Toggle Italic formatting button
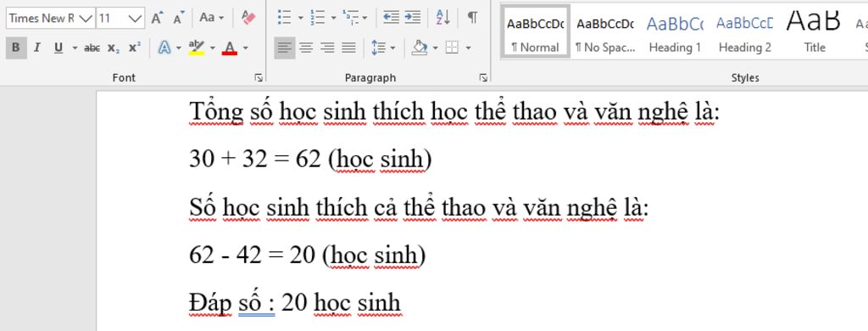This screenshot has width=868, height=331. tap(37, 48)
